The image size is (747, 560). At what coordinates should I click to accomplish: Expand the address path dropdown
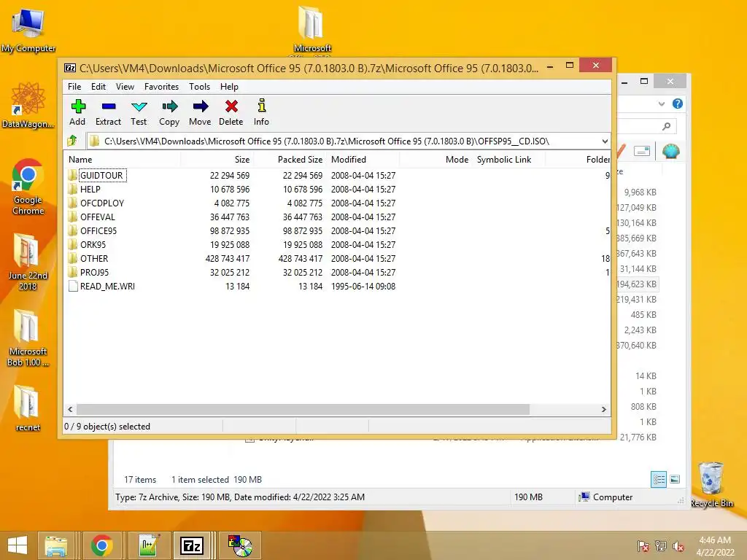[605, 141]
